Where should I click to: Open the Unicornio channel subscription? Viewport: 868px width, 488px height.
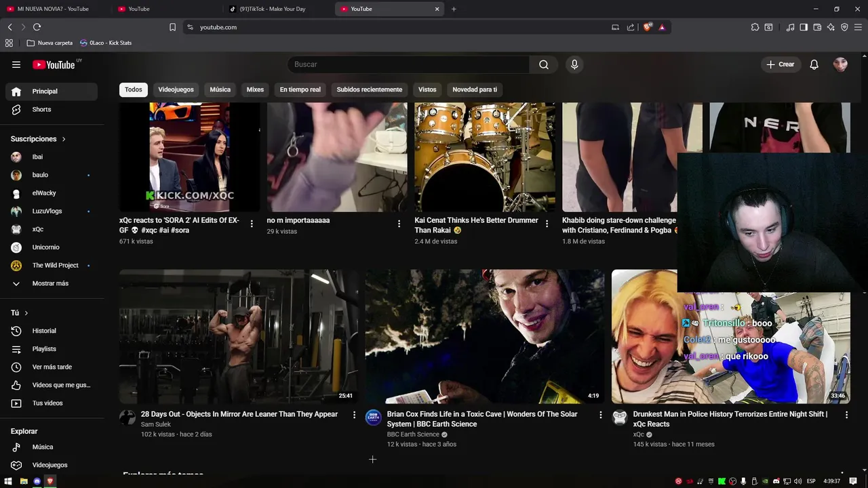click(x=52, y=247)
